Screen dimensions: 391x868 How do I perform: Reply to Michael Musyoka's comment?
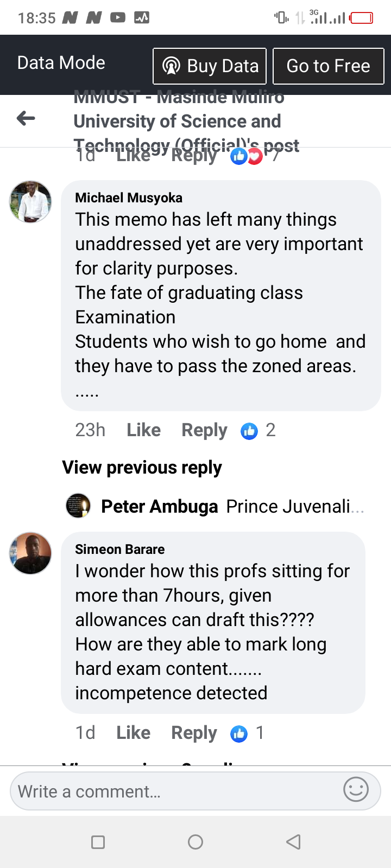click(x=204, y=430)
